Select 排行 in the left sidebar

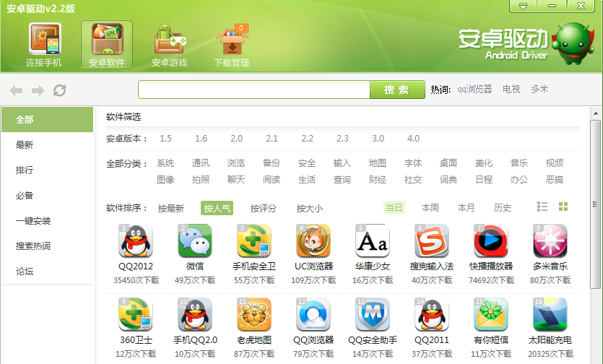tap(25, 170)
